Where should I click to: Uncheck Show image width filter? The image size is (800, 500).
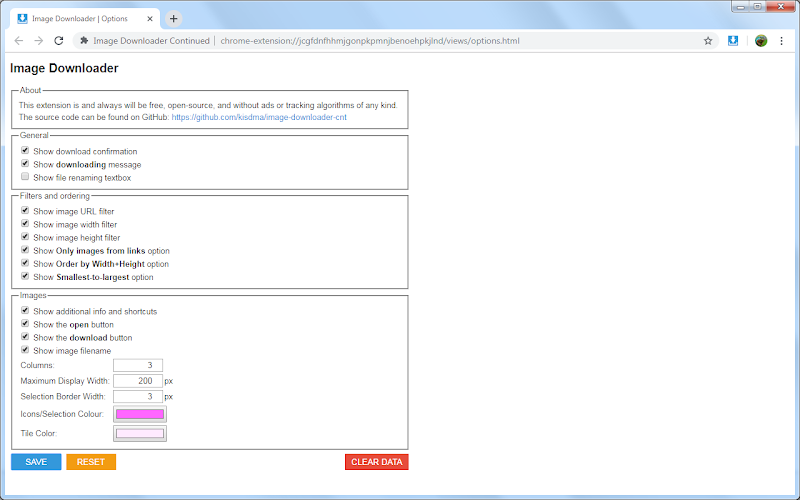click(25, 223)
